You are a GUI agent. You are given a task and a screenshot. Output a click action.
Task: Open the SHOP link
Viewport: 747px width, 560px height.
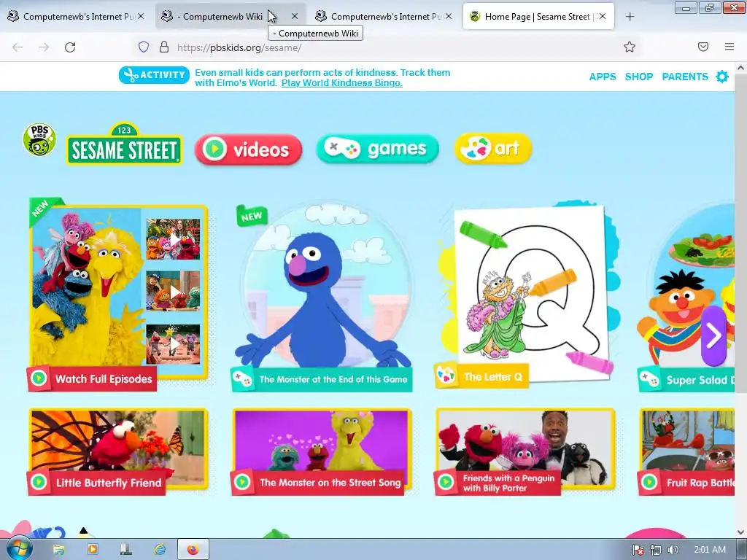[639, 77]
